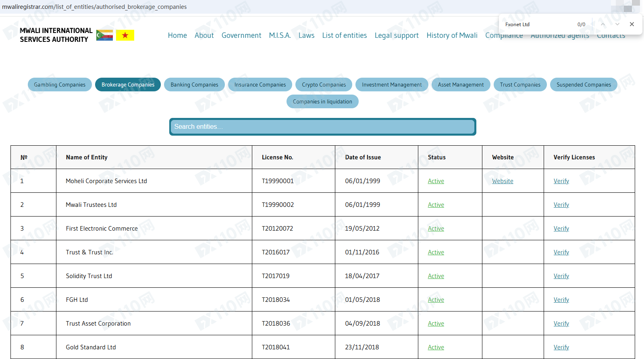
Task: Click the Comoros flag icon
Action: (x=104, y=35)
